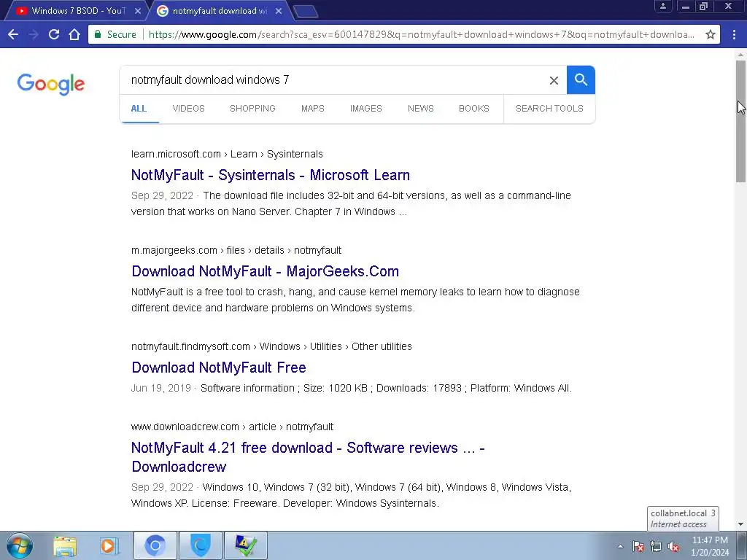This screenshot has width=747, height=560.
Task: Open the Download NotMyFault Free result
Action: pyautogui.click(x=219, y=367)
